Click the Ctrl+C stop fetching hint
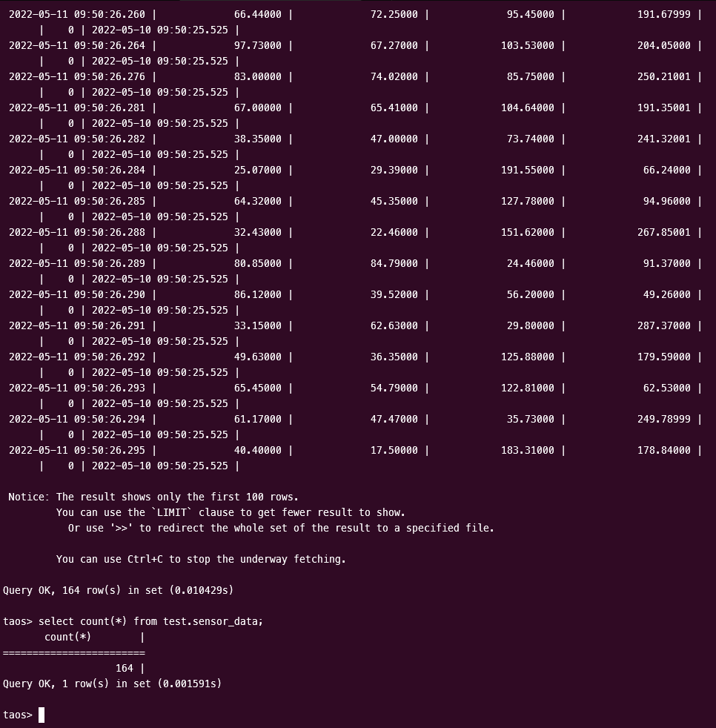 tap(201, 559)
